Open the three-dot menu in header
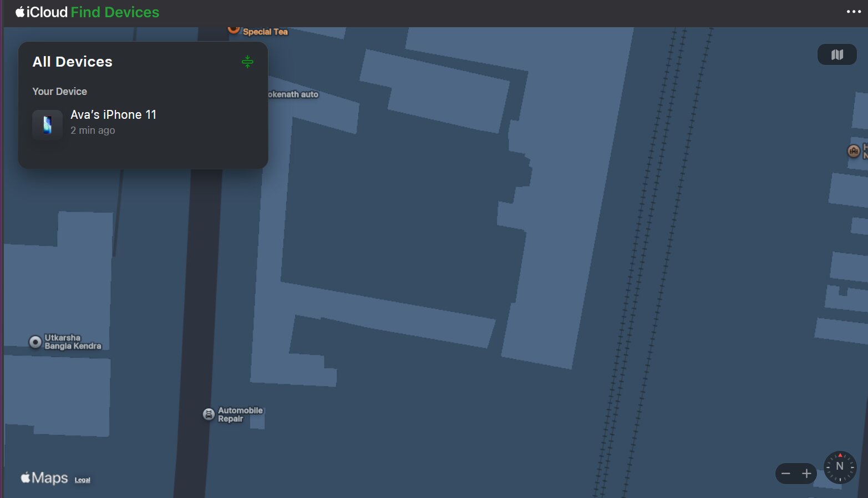 tap(854, 12)
